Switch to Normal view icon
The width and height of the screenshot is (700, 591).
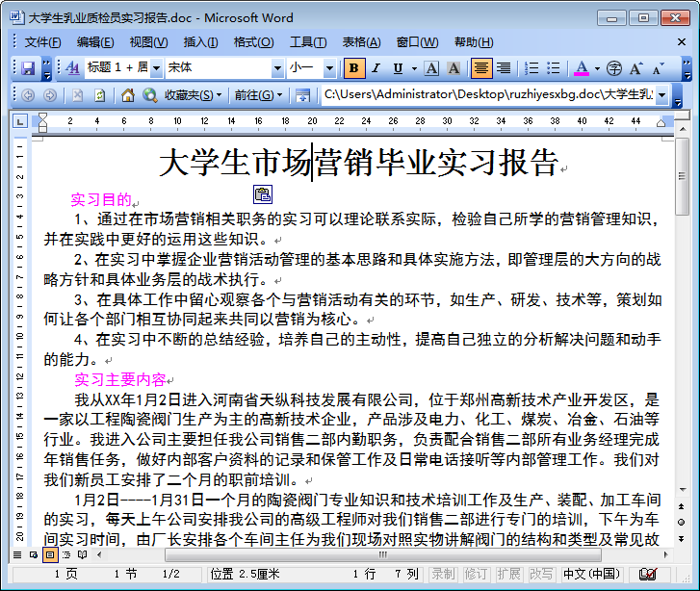pyautogui.click(x=17, y=554)
